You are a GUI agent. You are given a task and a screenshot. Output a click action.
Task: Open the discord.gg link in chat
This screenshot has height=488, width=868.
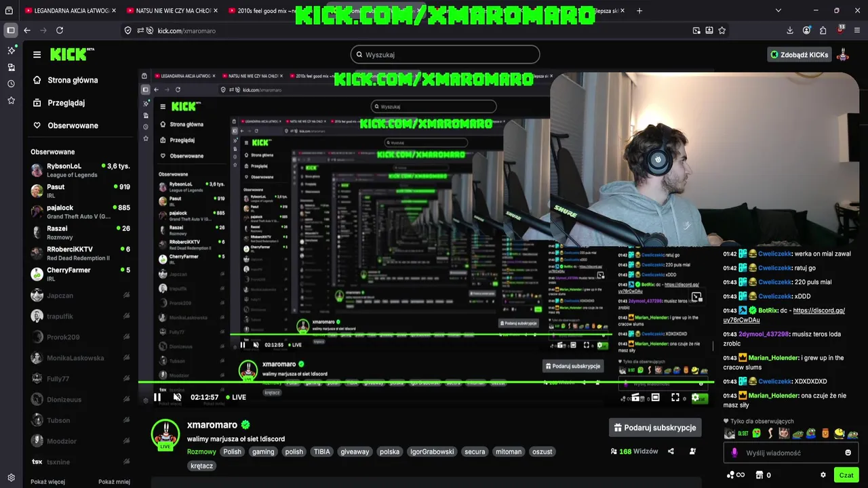tap(784, 315)
